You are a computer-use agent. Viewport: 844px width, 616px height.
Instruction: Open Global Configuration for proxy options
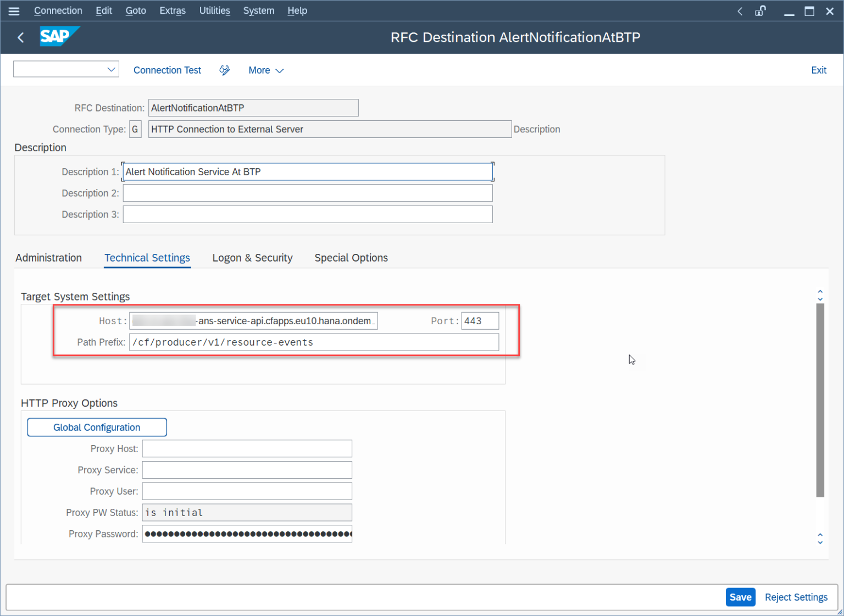tap(97, 427)
